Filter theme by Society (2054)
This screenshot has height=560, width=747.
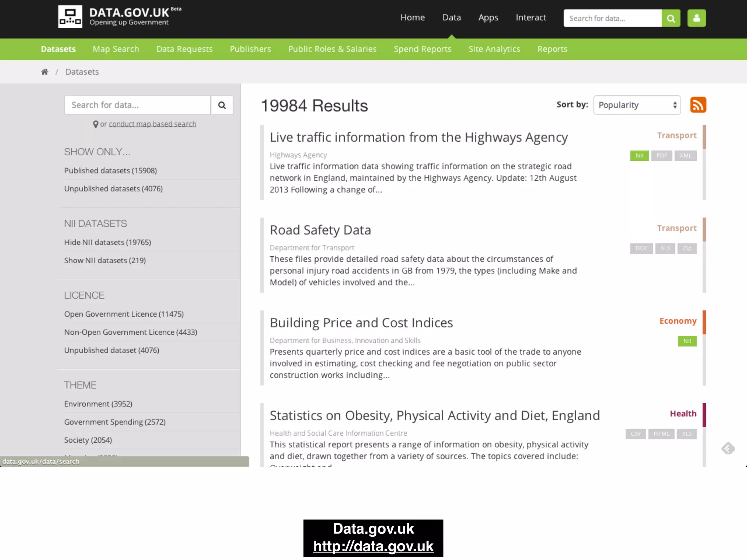[88, 440]
